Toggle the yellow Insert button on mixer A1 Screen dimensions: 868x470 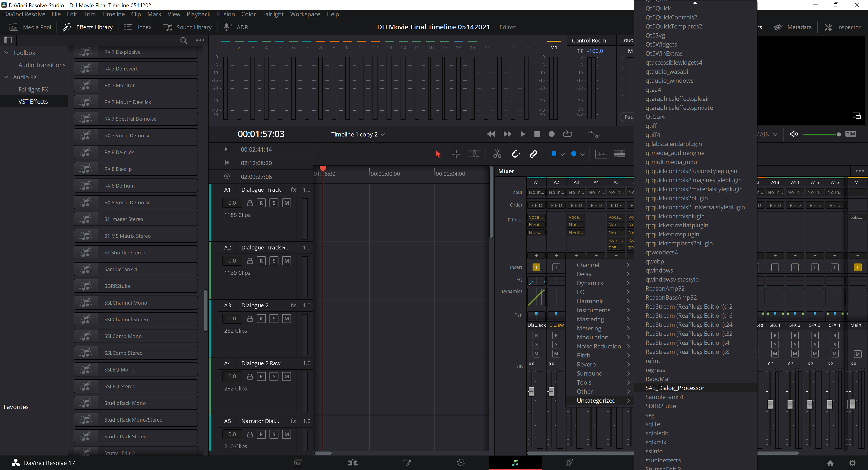pos(536,267)
